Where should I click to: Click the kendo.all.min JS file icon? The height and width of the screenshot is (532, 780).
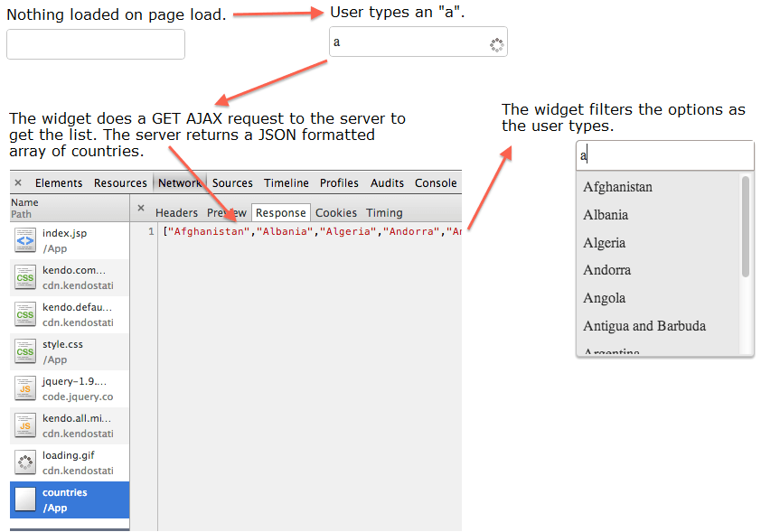click(25, 425)
